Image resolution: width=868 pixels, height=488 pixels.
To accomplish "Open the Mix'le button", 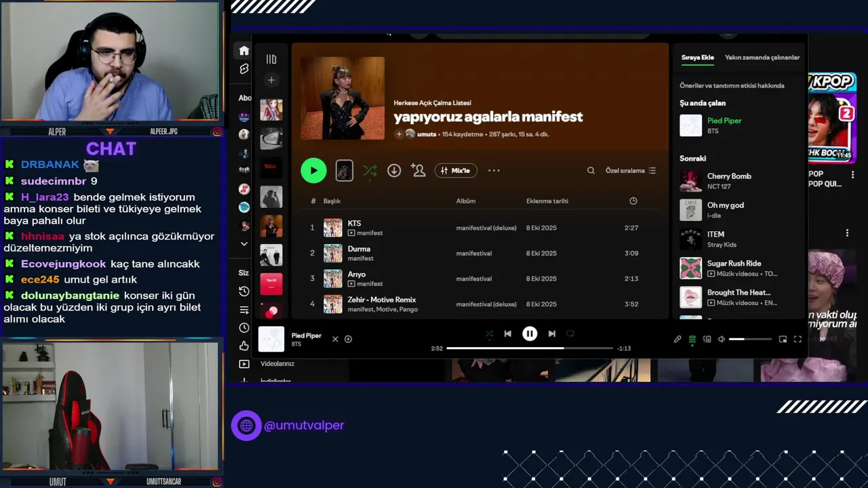I will tap(456, 171).
